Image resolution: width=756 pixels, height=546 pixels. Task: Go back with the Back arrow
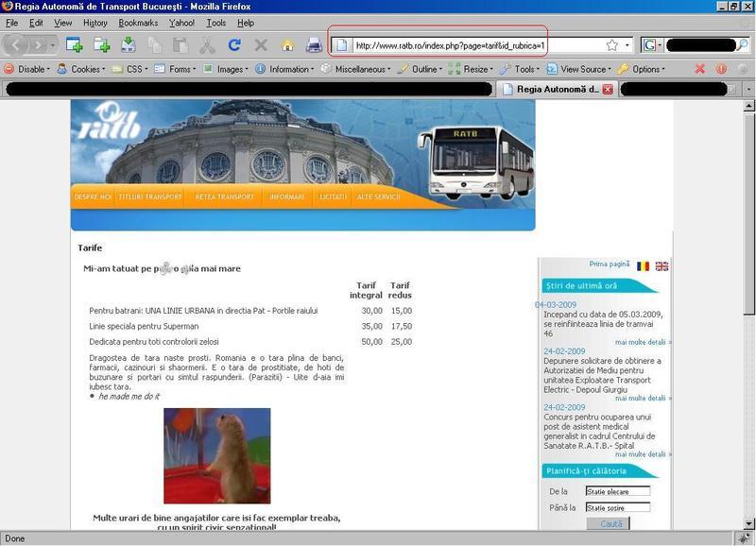15,45
